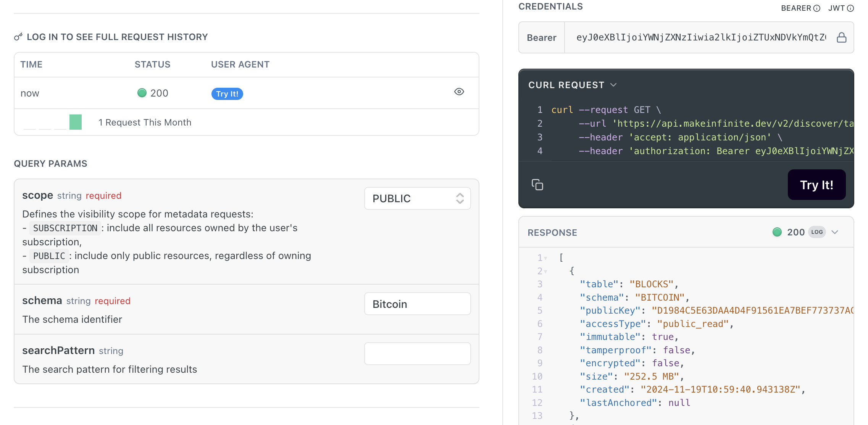The image size is (868, 425).
Task: Click the schema input field containing Bitcoin
Action: click(x=417, y=304)
